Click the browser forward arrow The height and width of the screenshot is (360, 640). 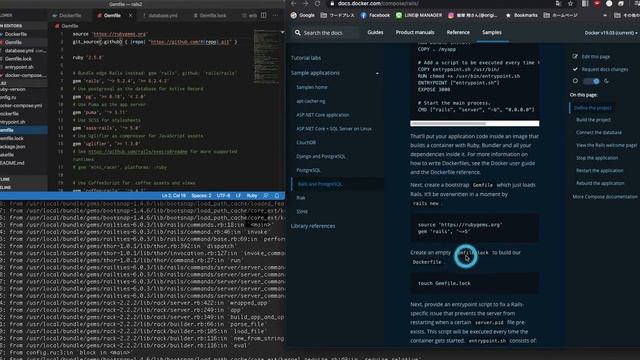(305, 4)
